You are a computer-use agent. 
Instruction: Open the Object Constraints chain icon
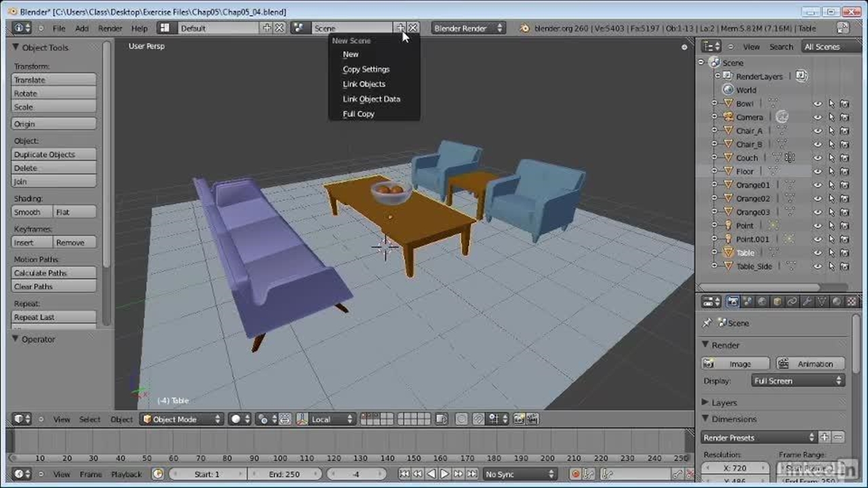point(792,302)
